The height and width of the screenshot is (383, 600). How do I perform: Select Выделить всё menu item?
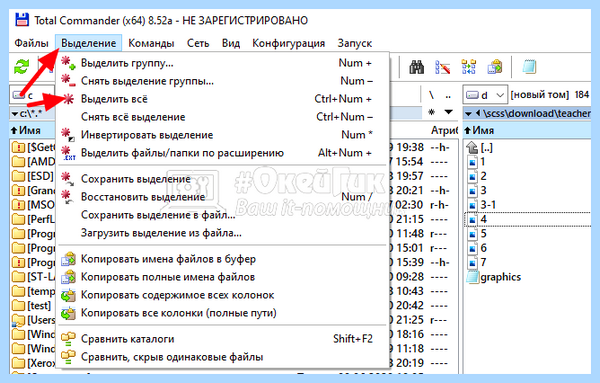coord(223,99)
